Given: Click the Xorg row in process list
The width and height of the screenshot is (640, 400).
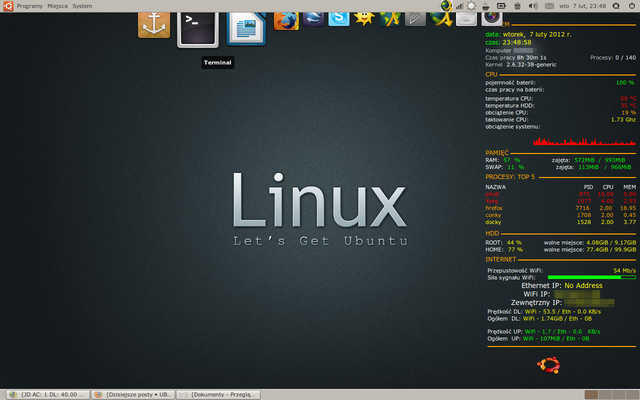Looking at the screenshot, I should pos(560,201).
